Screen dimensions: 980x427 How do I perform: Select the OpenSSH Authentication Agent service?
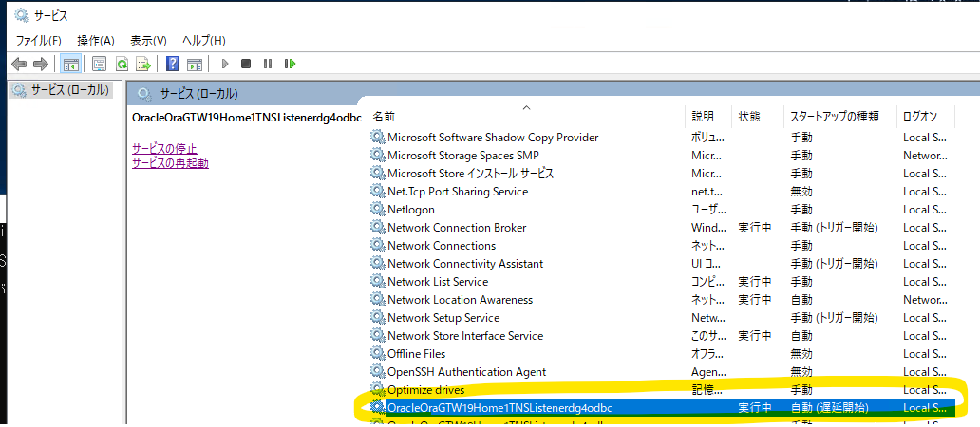tap(467, 371)
